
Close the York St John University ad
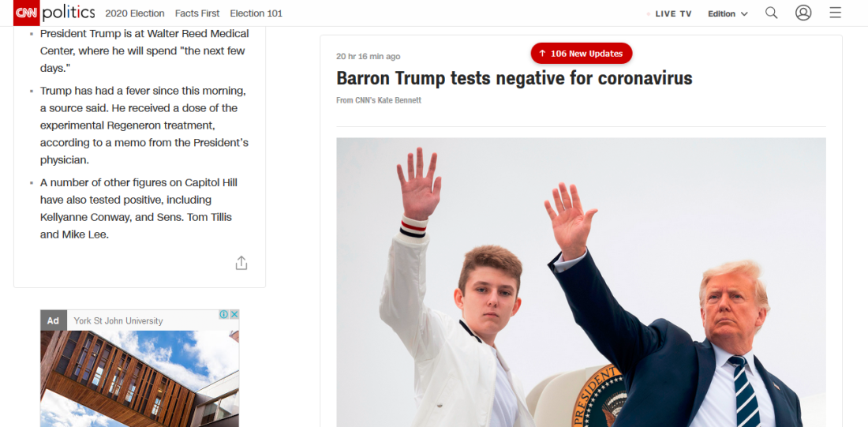coord(234,314)
